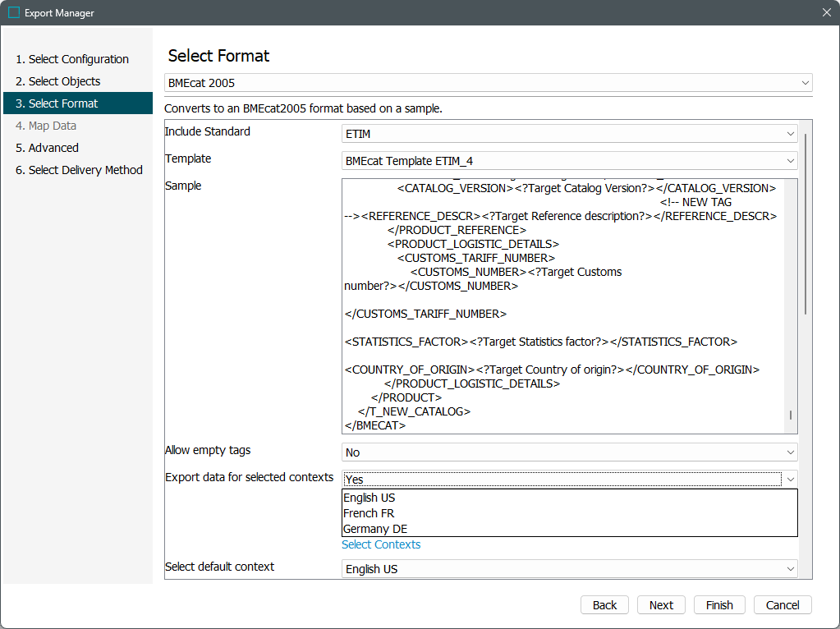Image resolution: width=840 pixels, height=629 pixels.
Task: Expand the BMEcat 2005 format dropdown
Action: click(x=488, y=83)
